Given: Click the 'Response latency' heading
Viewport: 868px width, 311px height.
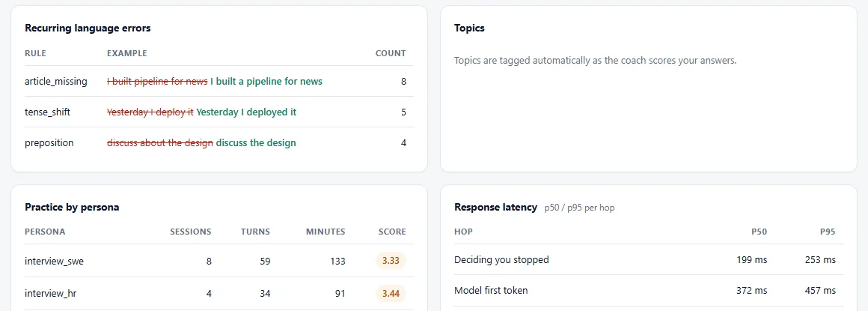Looking at the screenshot, I should (495, 208).
